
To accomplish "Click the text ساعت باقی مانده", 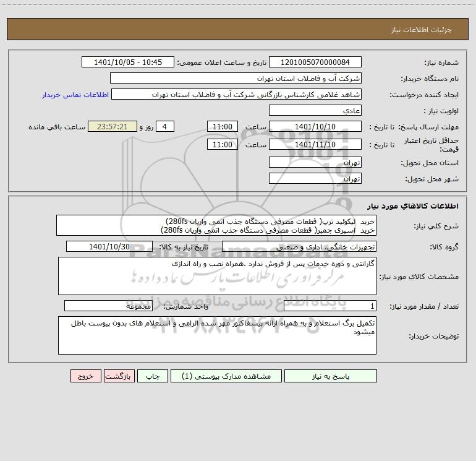I will tap(57, 127).
